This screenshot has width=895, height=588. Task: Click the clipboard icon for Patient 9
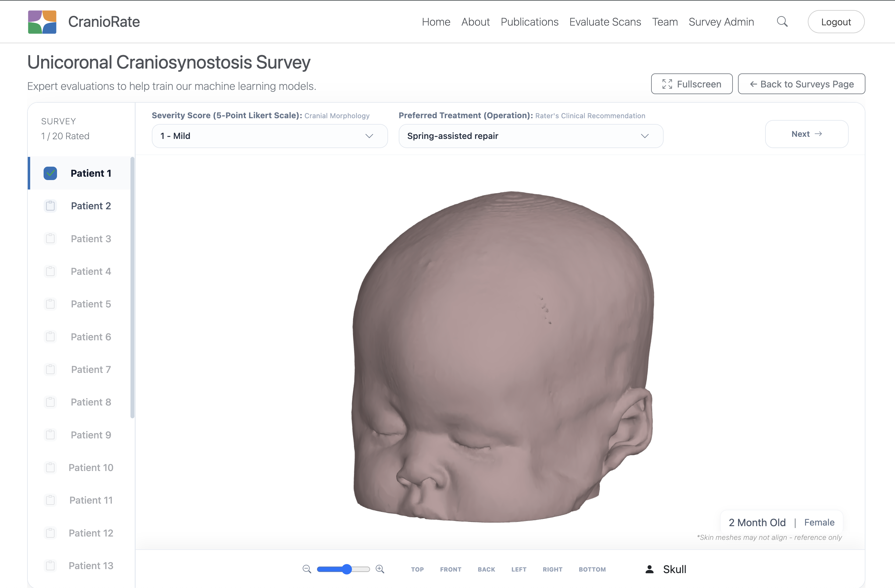50,435
